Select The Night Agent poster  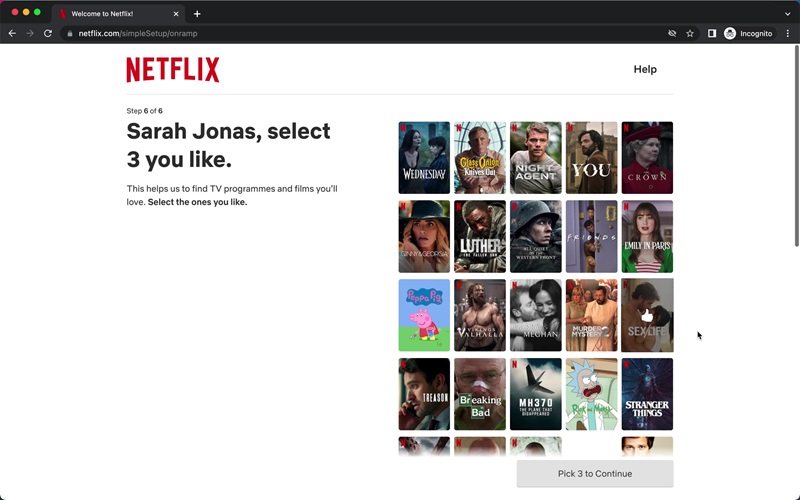[x=536, y=158]
